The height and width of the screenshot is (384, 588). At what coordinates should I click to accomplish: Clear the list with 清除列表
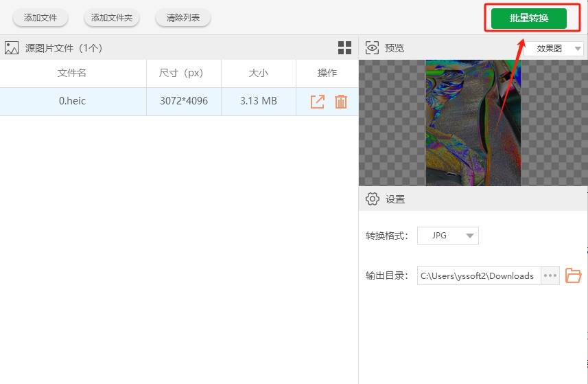point(183,18)
